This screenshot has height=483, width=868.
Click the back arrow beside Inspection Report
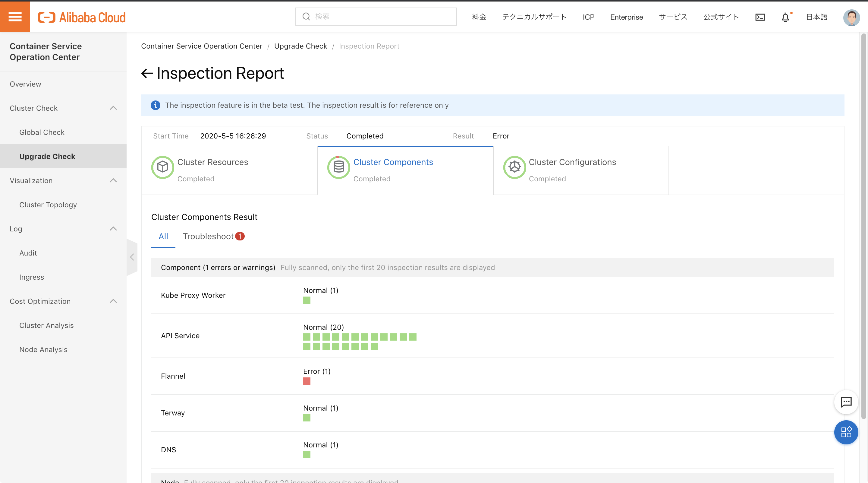[147, 73]
